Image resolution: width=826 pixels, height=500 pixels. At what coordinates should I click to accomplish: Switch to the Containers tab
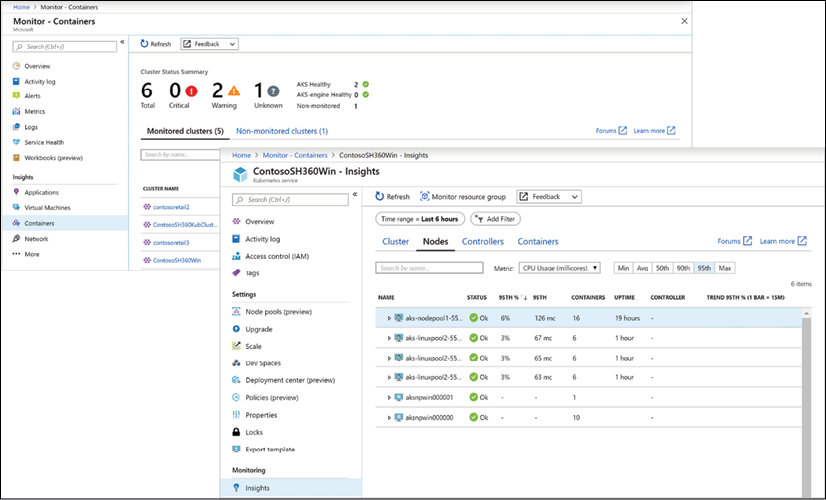[538, 242]
